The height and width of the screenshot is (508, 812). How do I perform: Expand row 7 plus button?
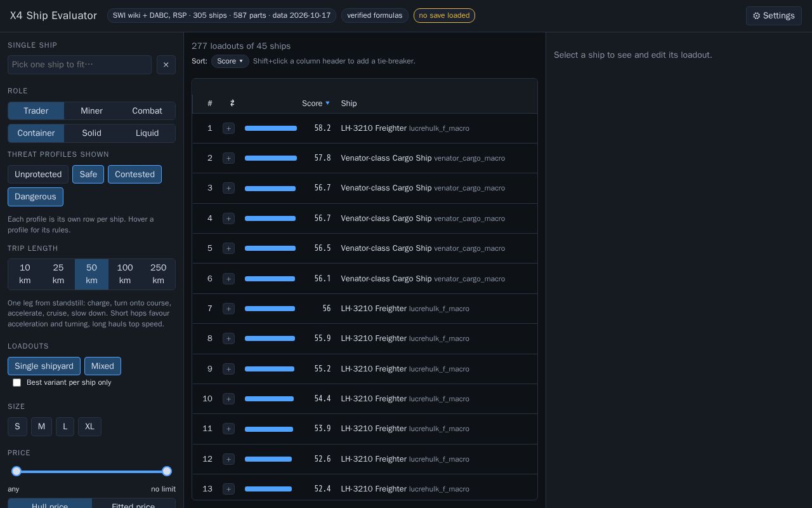229,309
